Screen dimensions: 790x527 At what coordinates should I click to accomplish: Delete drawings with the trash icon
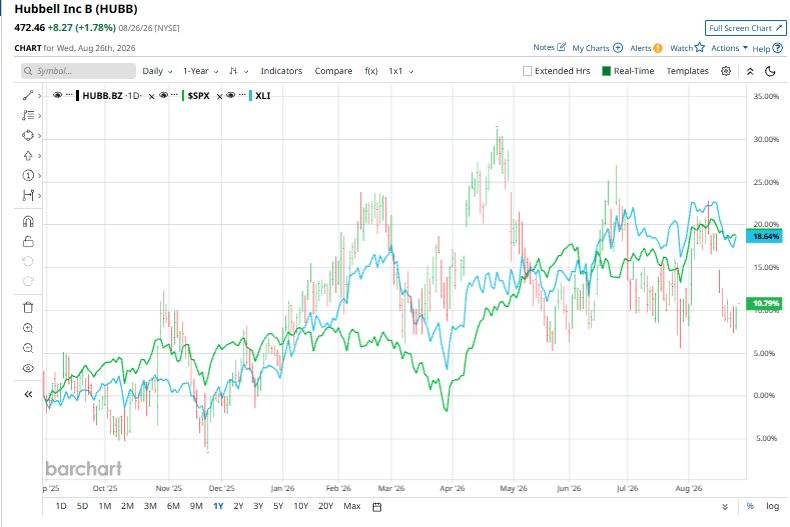coord(28,307)
